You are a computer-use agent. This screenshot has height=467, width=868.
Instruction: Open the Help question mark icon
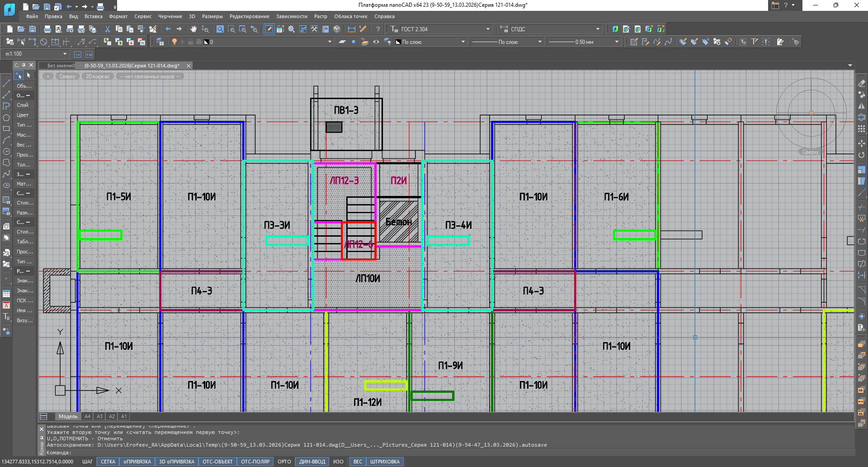pos(378,29)
